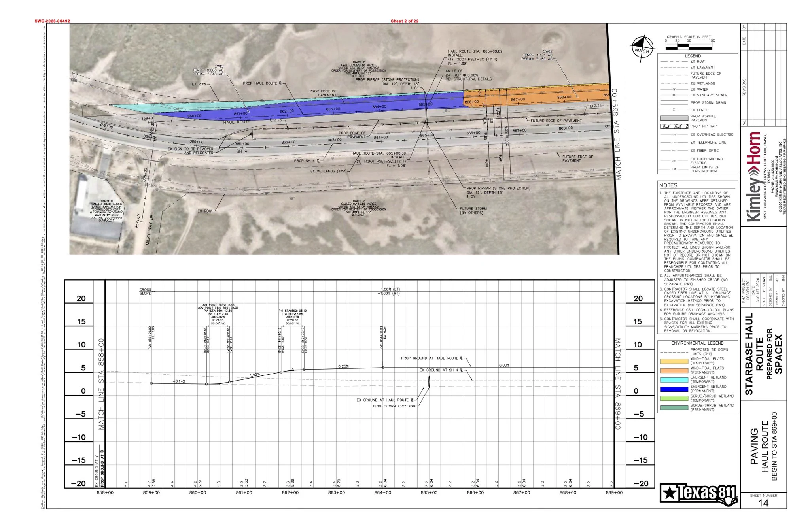Click the 'PREPARED FOR SPACEX' title block text
The image size is (810, 532).
(774, 354)
